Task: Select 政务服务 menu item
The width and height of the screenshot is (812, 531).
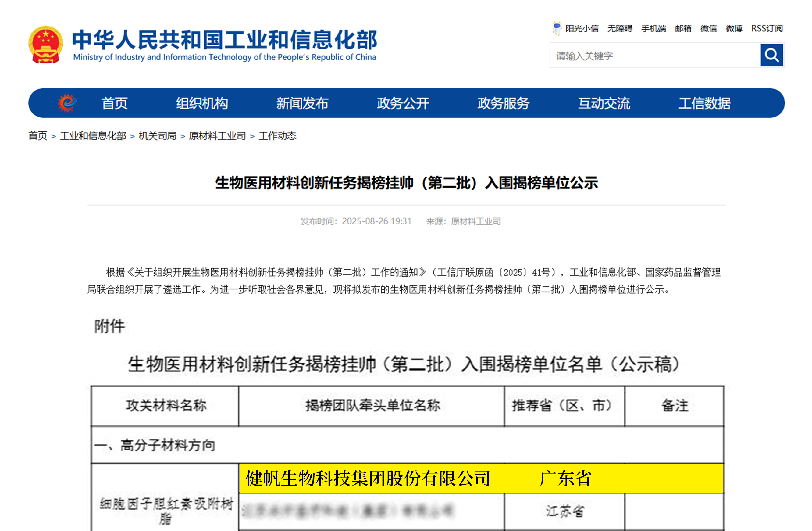Action: 503,103
